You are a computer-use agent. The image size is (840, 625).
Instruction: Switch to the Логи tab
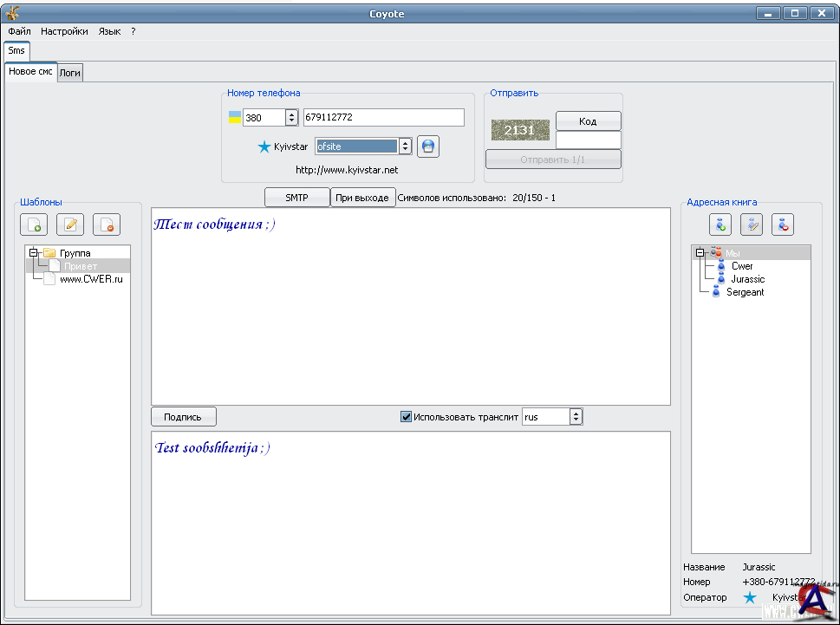tap(70, 73)
